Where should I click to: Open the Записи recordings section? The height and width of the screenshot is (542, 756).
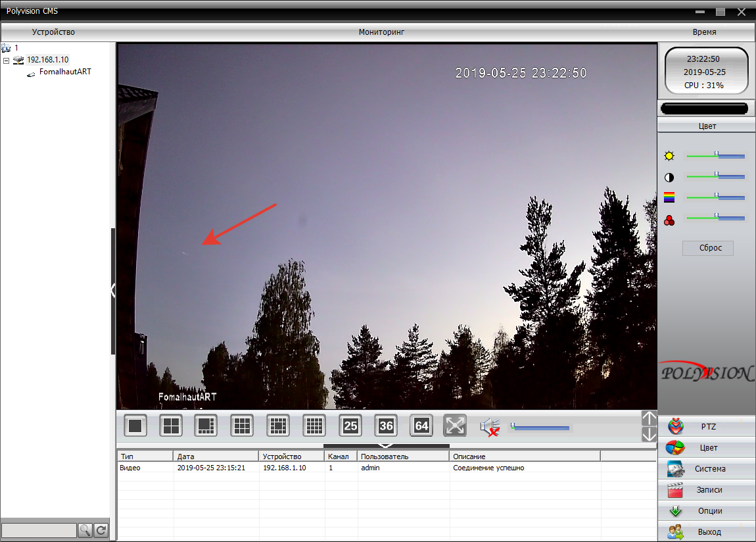(x=707, y=490)
